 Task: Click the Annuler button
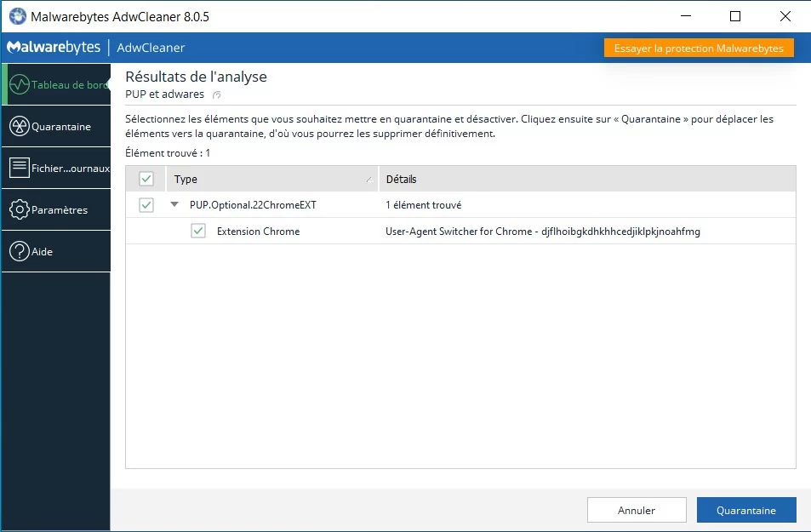point(637,510)
